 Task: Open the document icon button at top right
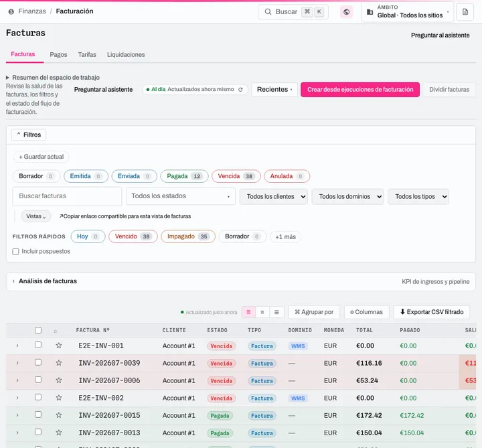tap(465, 12)
